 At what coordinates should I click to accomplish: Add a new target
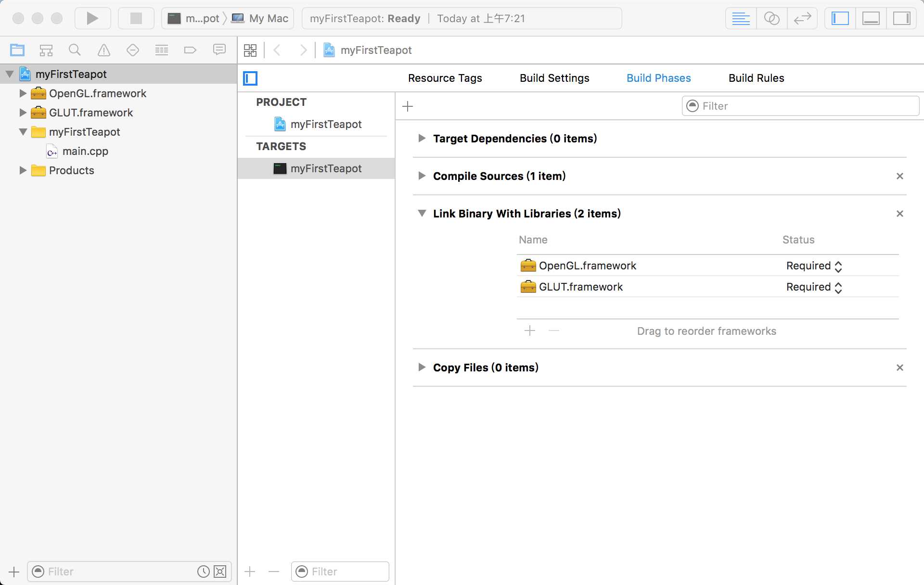tap(250, 572)
